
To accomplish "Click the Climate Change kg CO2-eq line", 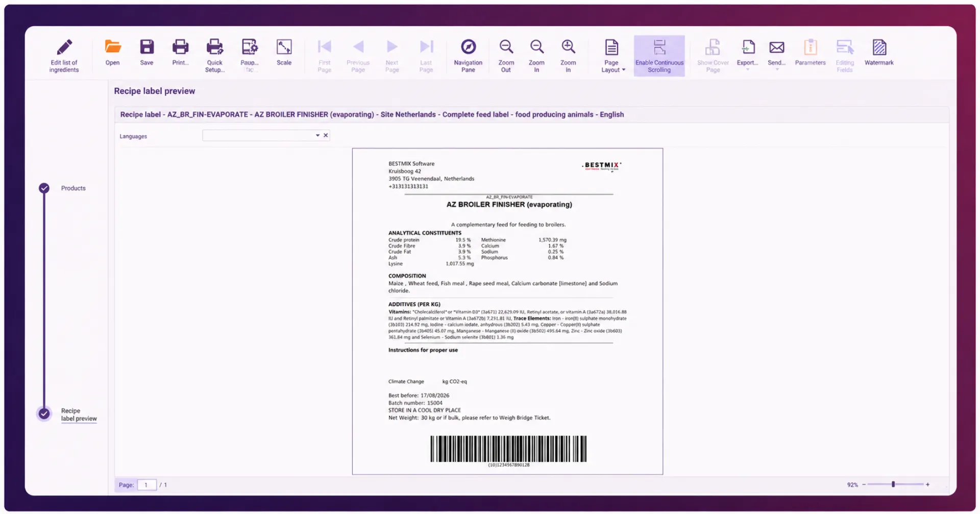I will (427, 381).
